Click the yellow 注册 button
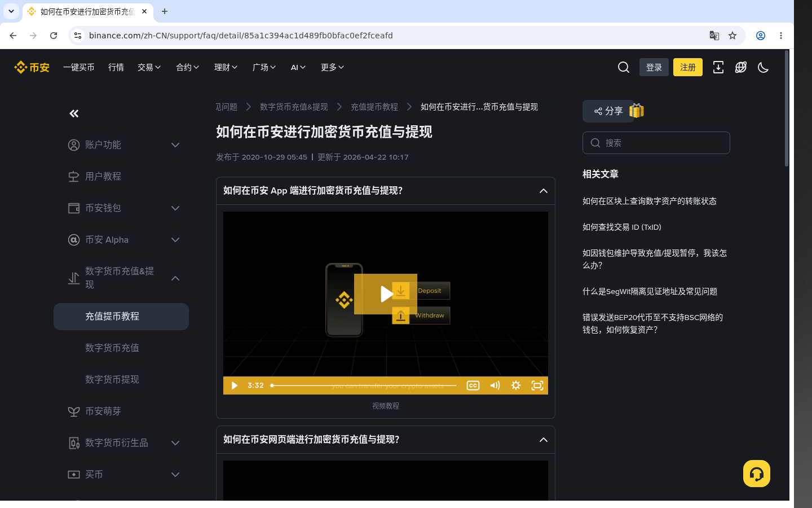The height and width of the screenshot is (508, 812). [688, 67]
